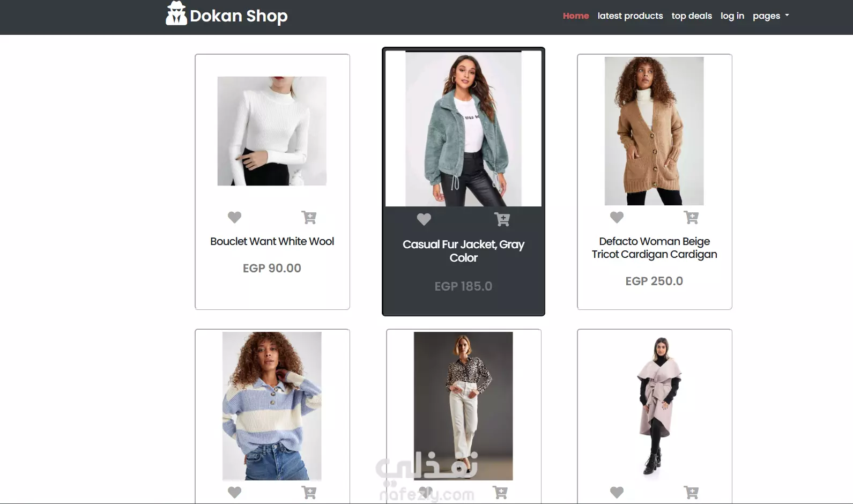Open the top deals page
This screenshot has height=504, width=853.
coord(692,16)
